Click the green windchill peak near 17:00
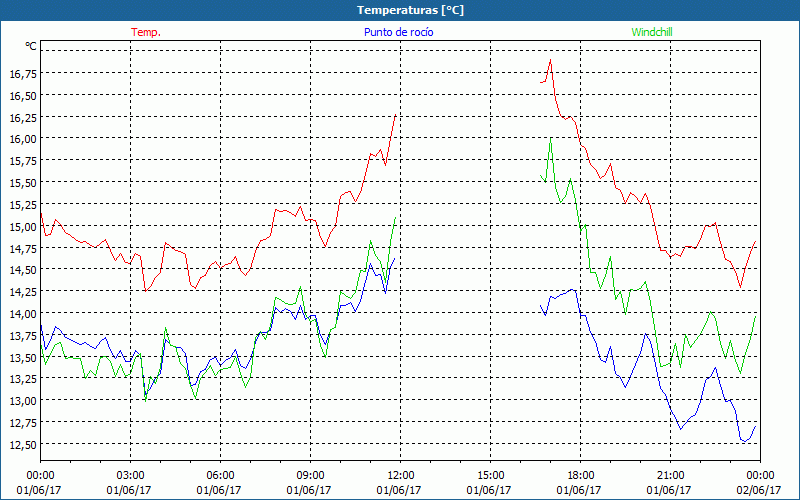Image resolution: width=800 pixels, height=500 pixels. (x=551, y=138)
